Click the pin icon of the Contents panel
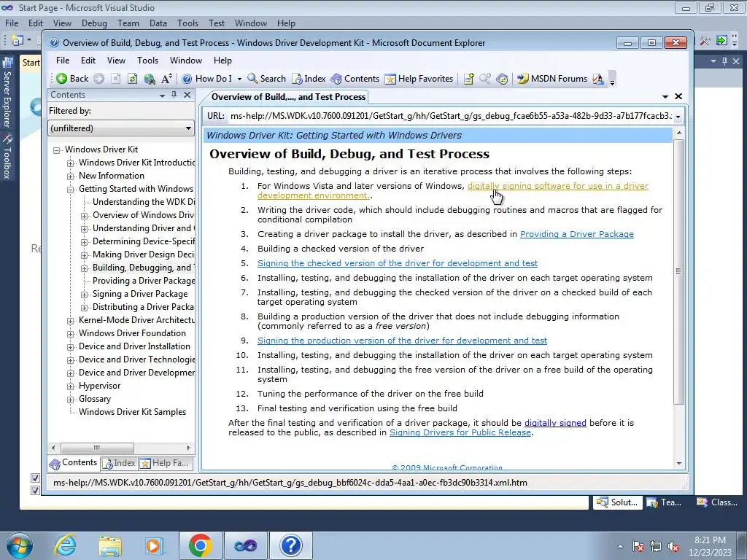The height and width of the screenshot is (560, 747). tap(174, 95)
